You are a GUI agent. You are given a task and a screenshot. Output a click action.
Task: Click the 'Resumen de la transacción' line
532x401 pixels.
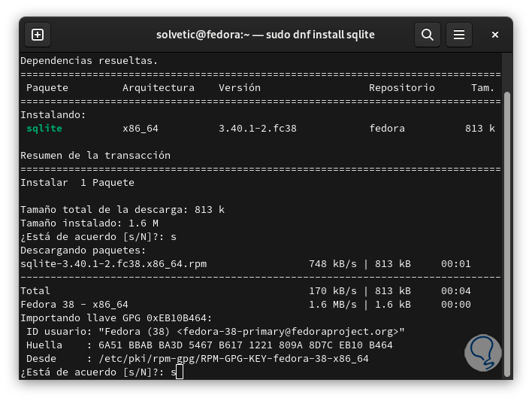pos(95,156)
